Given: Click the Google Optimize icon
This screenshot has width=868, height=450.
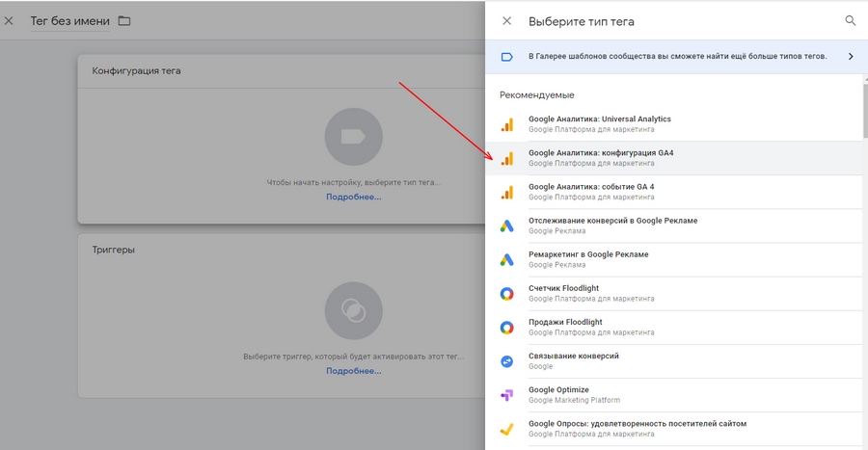Looking at the screenshot, I should click(506, 395).
